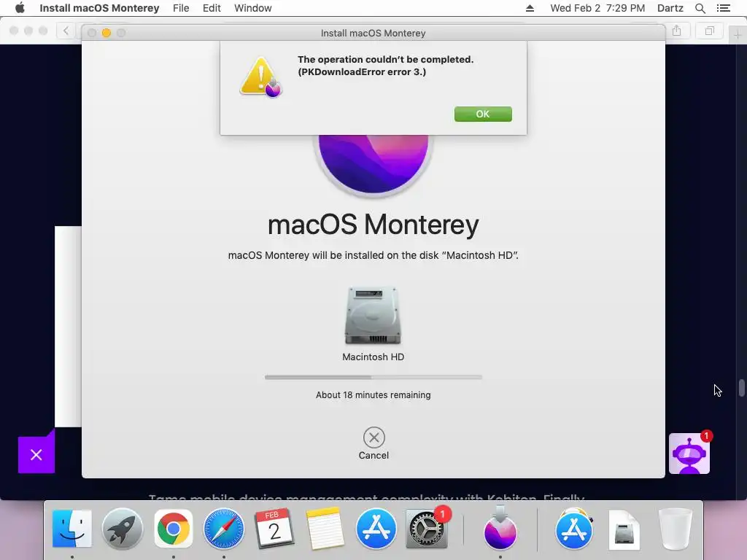This screenshot has width=747, height=560.
Task: Select the Macintosh HD disk icon
Action: point(373,315)
